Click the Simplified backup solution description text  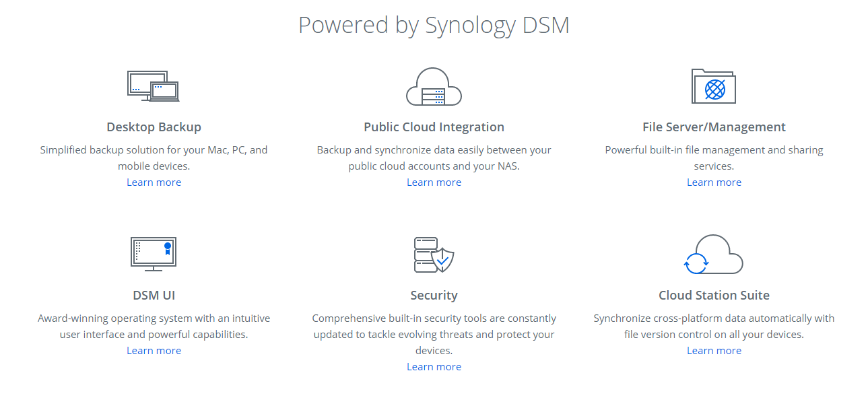(x=154, y=158)
